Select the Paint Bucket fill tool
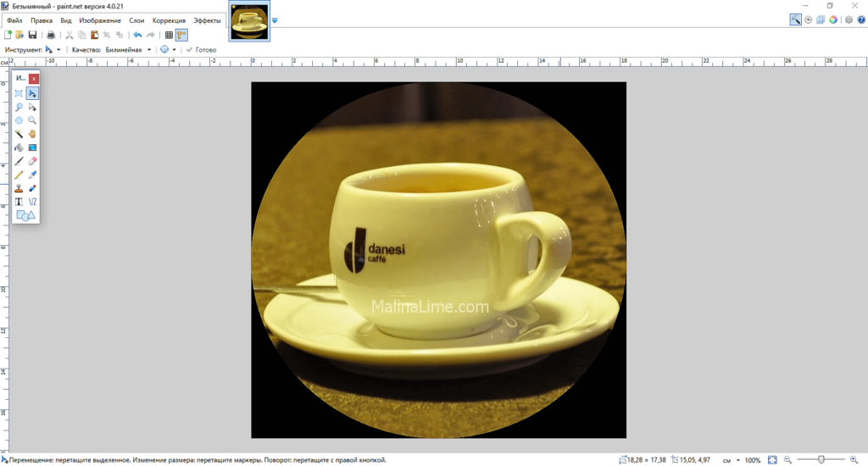868x466 pixels. pyautogui.click(x=19, y=147)
